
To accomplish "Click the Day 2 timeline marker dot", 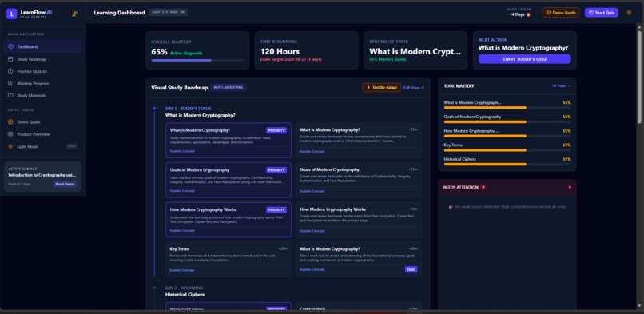I will (x=154, y=288).
